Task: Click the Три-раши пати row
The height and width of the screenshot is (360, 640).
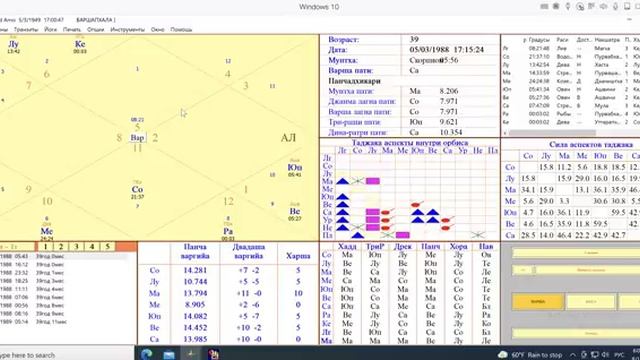Action: [x=409, y=122]
